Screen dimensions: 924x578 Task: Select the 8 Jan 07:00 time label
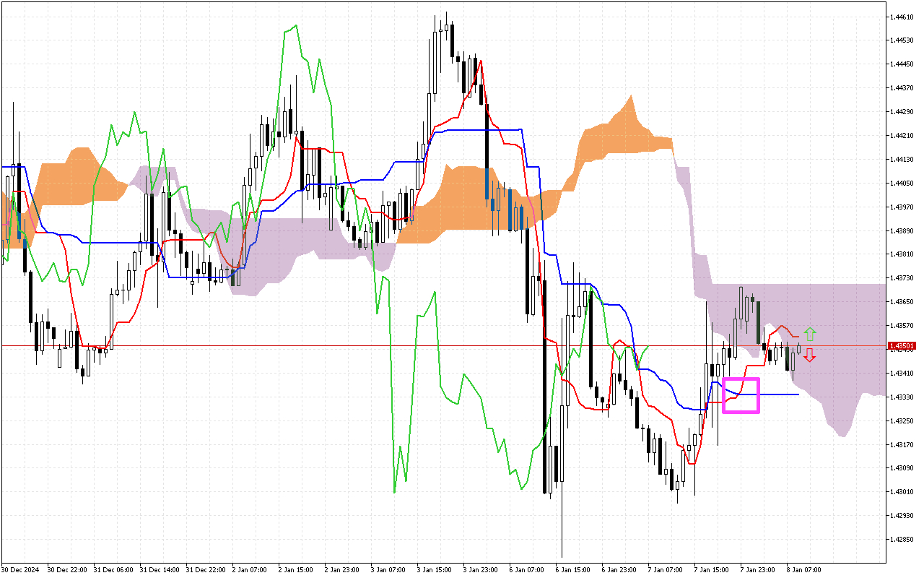point(804,570)
